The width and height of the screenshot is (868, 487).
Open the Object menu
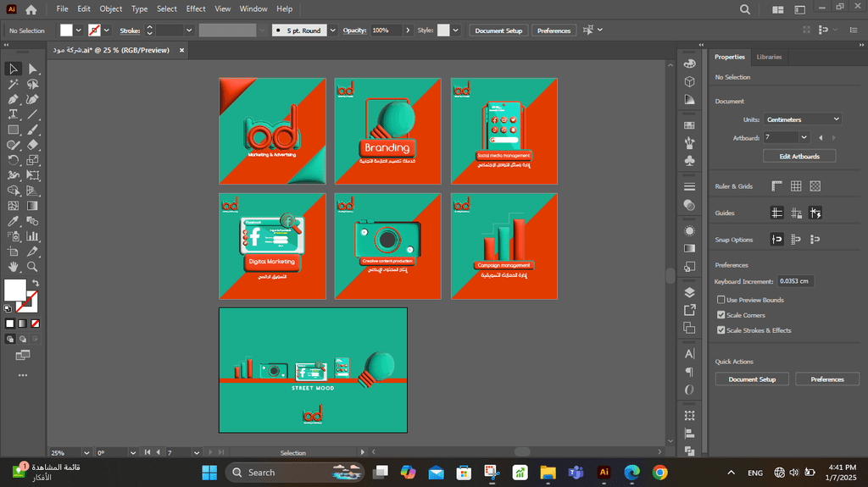point(111,8)
